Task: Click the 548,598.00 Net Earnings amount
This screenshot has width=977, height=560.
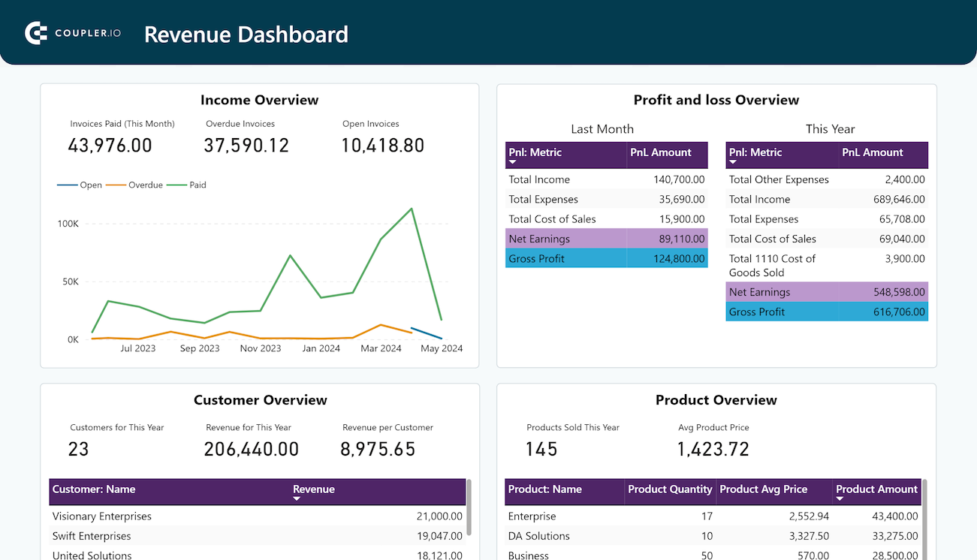Action: click(x=899, y=292)
